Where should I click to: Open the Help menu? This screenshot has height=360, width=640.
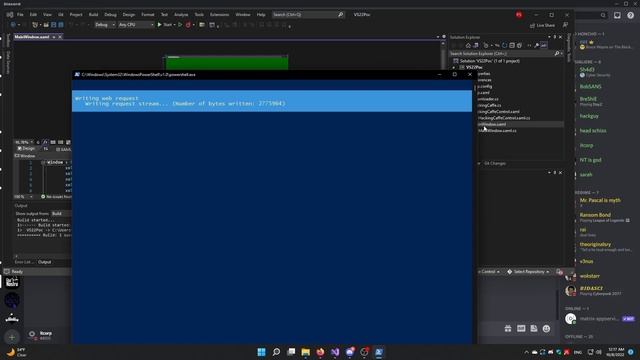click(x=261, y=15)
